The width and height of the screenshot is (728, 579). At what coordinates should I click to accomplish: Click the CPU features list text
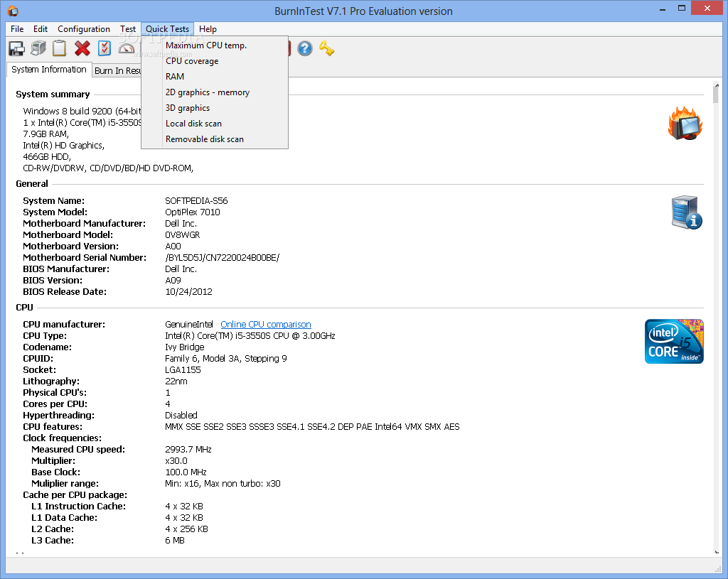(312, 427)
